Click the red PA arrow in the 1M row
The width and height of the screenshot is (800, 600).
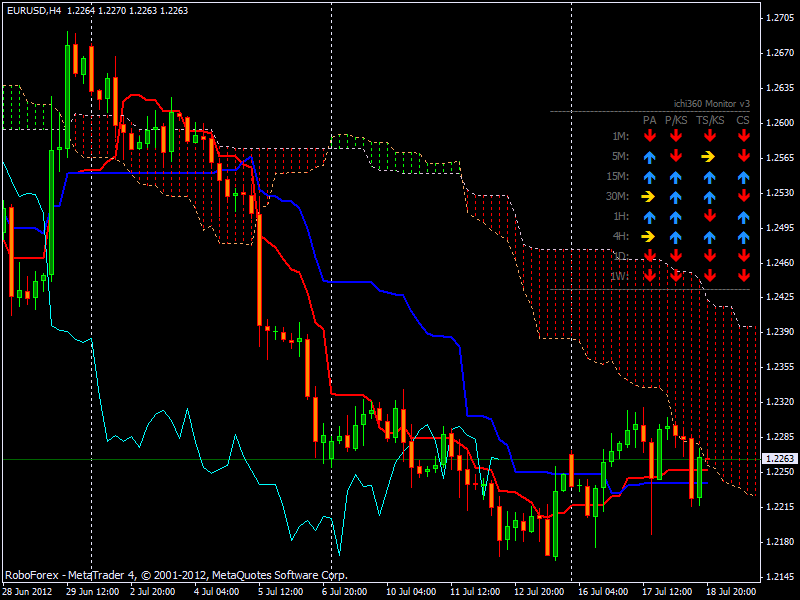pos(649,136)
